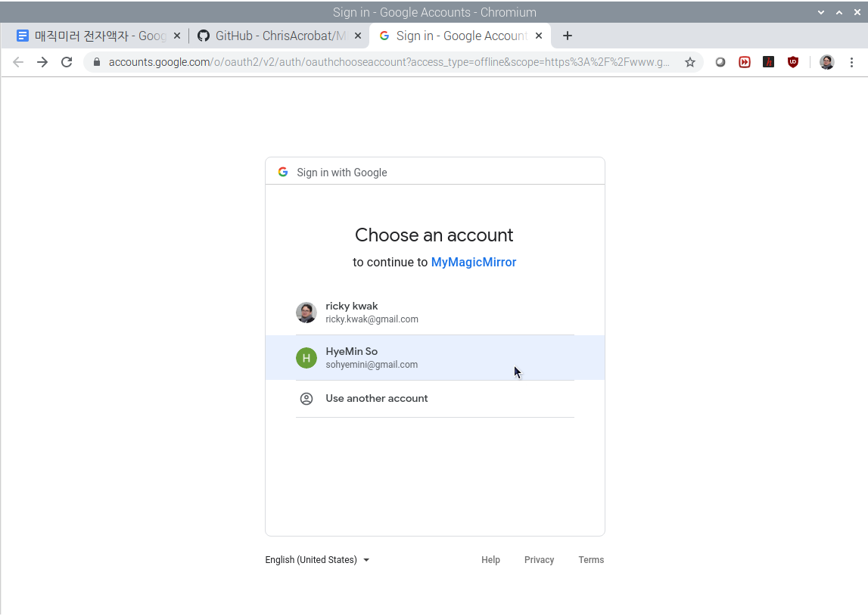Choose the ricky.kwak@gmail.com account
The height and width of the screenshot is (616, 868).
pos(435,312)
